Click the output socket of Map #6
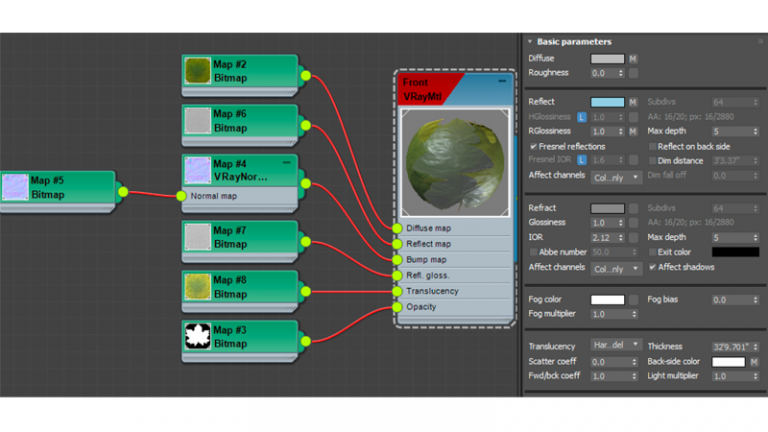This screenshot has width=768, height=432. [x=306, y=125]
